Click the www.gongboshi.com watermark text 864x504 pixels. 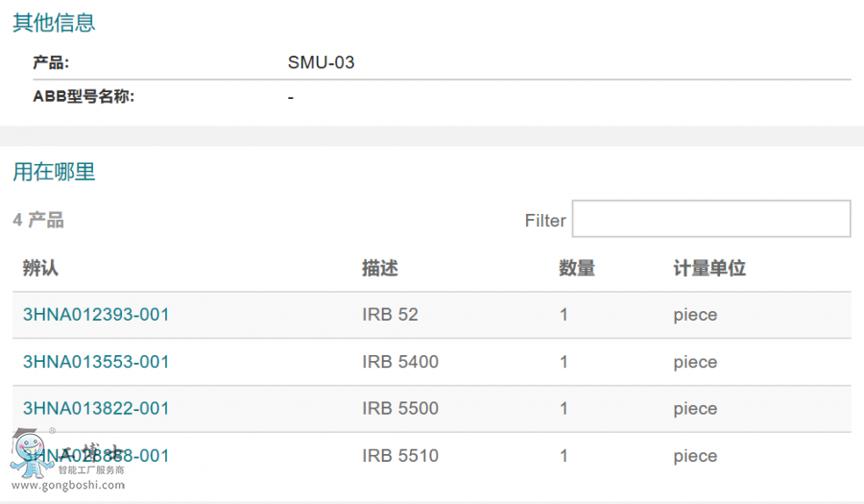(x=67, y=486)
